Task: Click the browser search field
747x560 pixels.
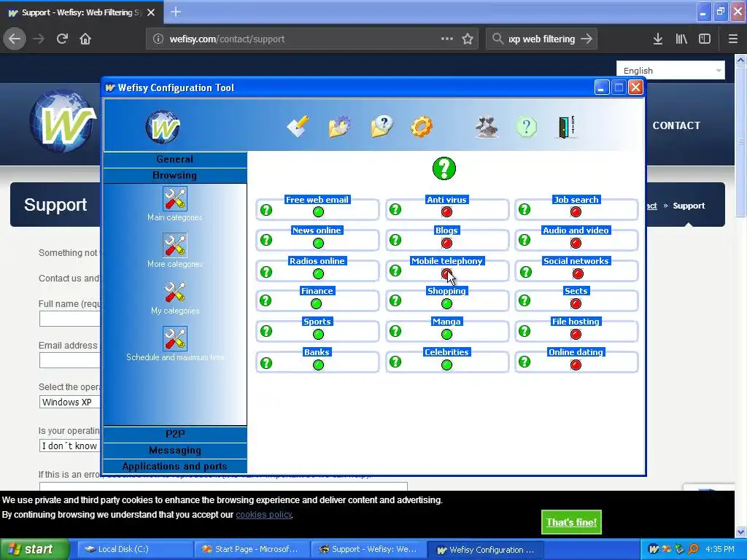Action: 542,39
